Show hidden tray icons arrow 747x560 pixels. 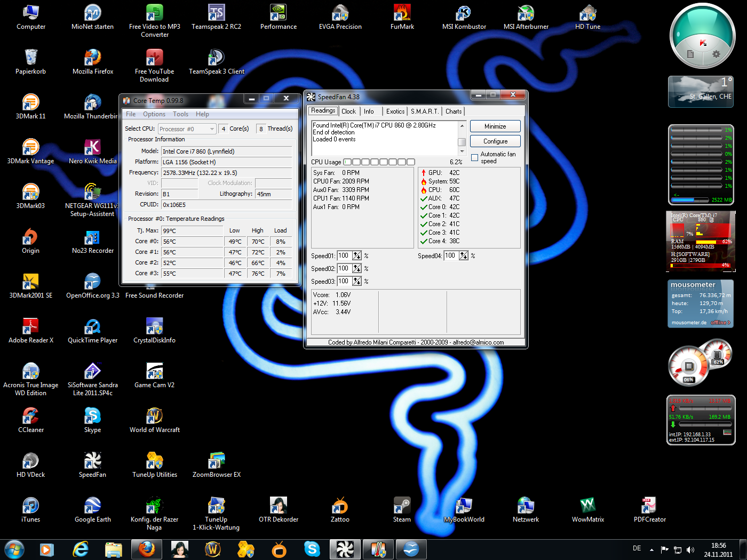coord(651,549)
